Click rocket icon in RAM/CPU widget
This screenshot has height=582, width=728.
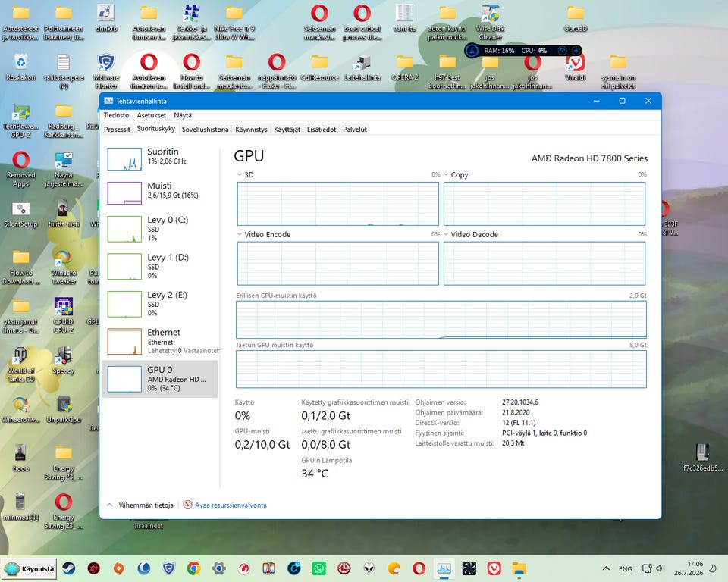(x=472, y=50)
